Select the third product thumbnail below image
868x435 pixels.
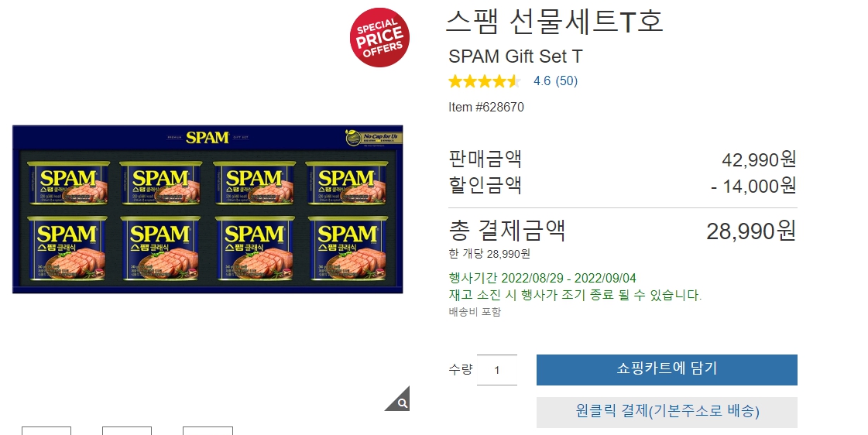click(x=208, y=430)
